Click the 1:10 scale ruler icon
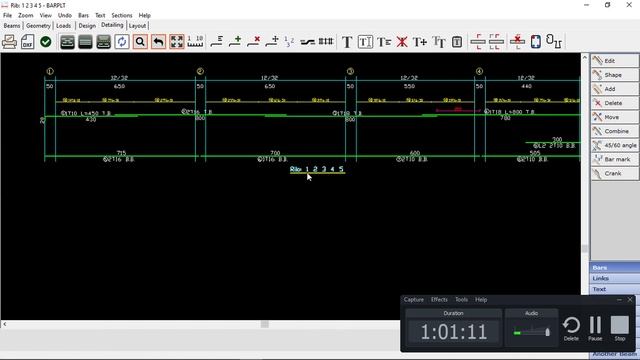The image size is (640, 360). [x=195, y=42]
